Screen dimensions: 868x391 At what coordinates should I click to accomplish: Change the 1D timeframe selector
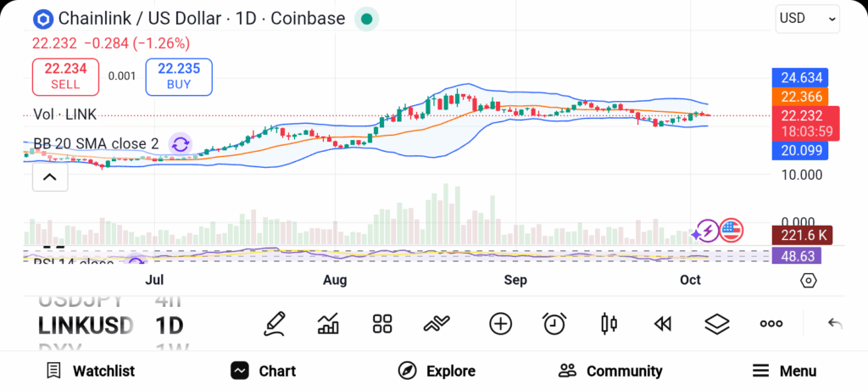[x=170, y=325]
